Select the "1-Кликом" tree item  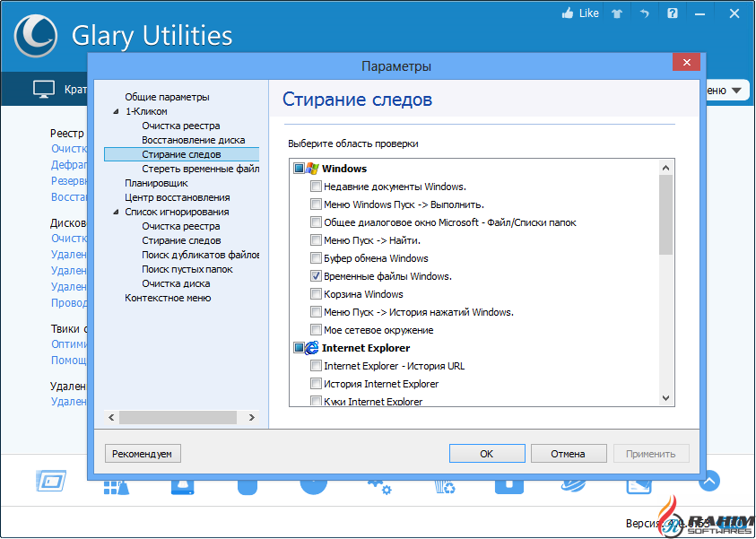(x=146, y=111)
